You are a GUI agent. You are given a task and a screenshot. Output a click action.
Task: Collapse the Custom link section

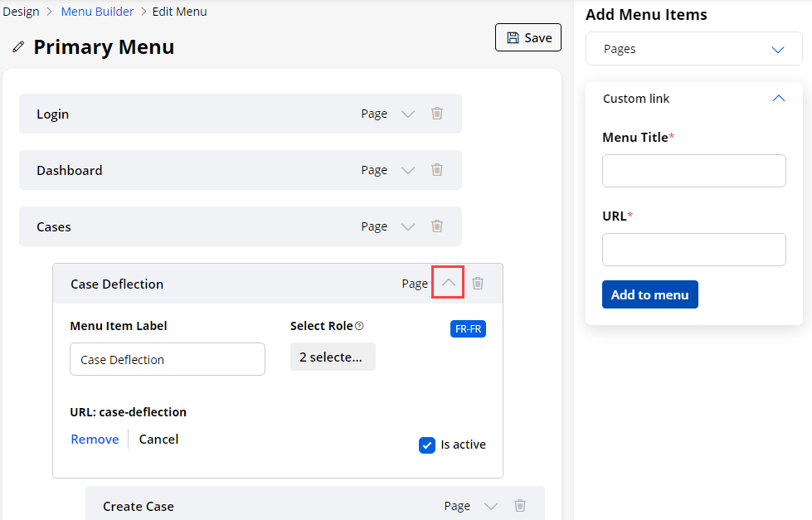777,99
